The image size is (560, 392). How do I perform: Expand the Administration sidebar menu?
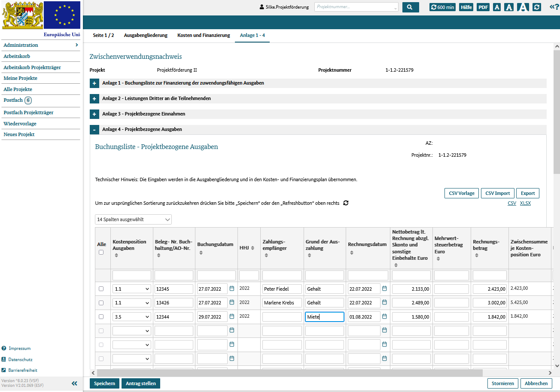(40, 45)
